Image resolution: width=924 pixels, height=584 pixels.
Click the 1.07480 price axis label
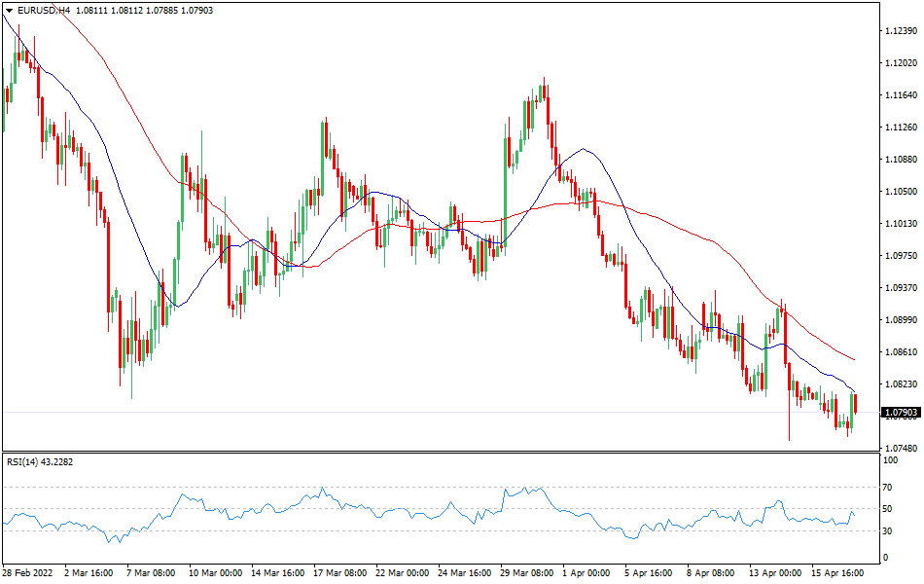[x=901, y=449]
